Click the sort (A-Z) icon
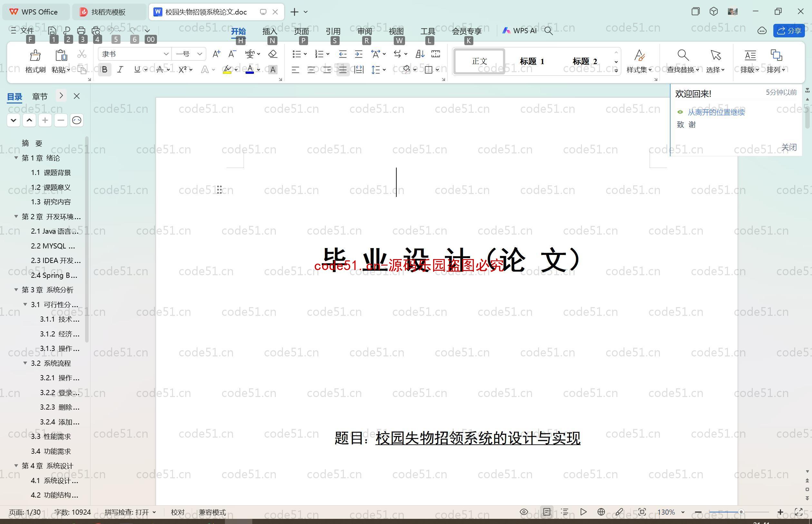Viewport: 812px width, 524px height. [x=420, y=54]
